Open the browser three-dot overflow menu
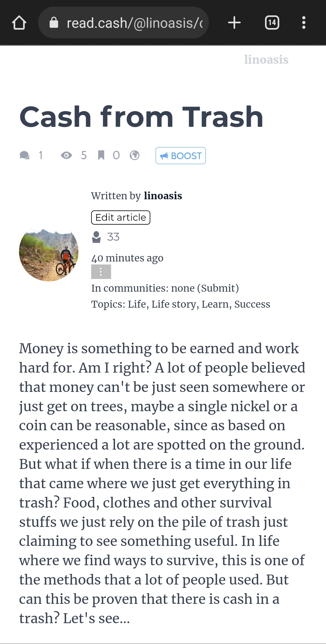Screen dimensions: 326x644 click(x=304, y=23)
